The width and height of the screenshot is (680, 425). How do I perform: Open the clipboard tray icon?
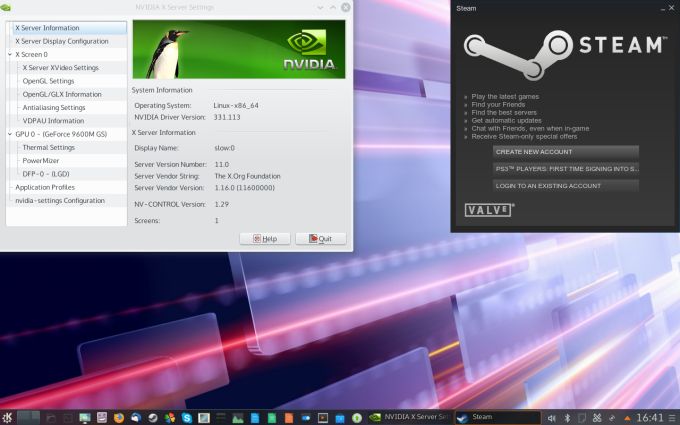pyautogui.click(x=582, y=418)
